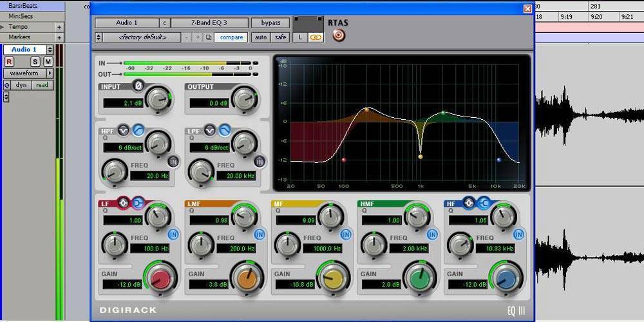The width and height of the screenshot is (644, 322).
Task: Click the Bars:Beats ruler label
Action: click(x=23, y=6)
